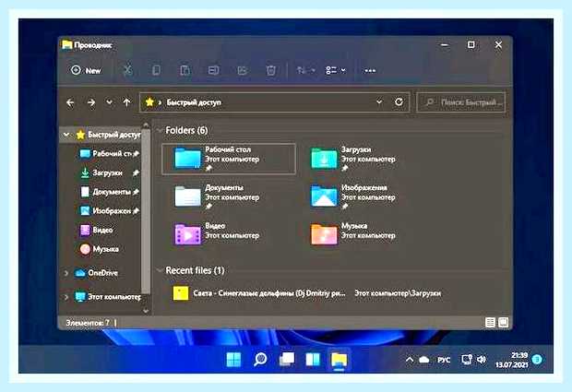Open the clock showing 21:39

coord(511,360)
